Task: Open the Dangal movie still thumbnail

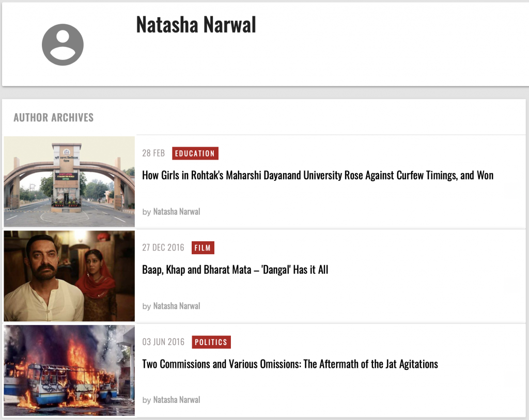Action: point(69,275)
